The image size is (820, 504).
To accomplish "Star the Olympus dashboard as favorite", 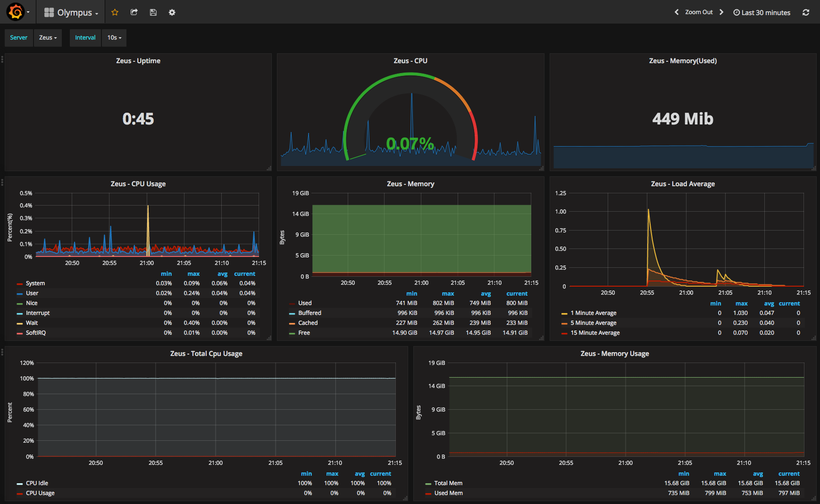I will [x=115, y=12].
